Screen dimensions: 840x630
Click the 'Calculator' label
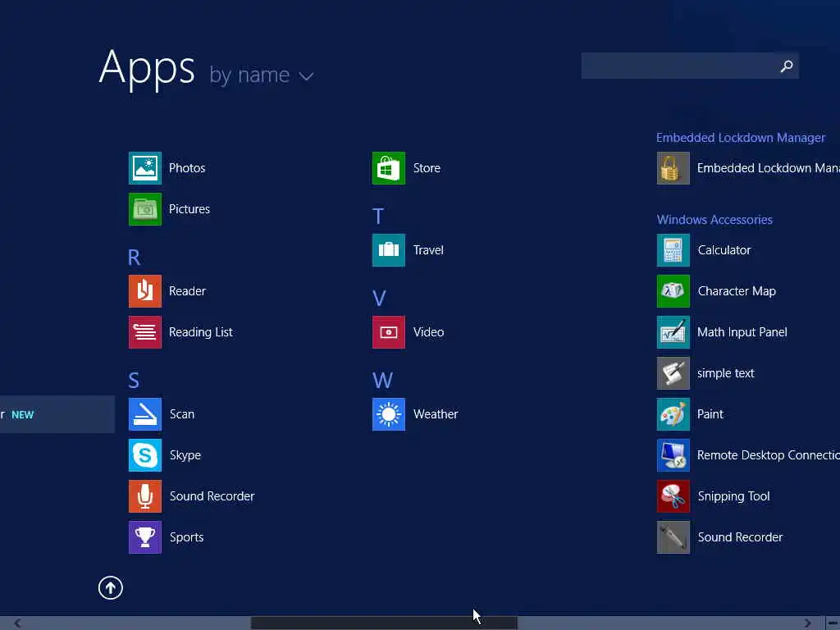724,250
